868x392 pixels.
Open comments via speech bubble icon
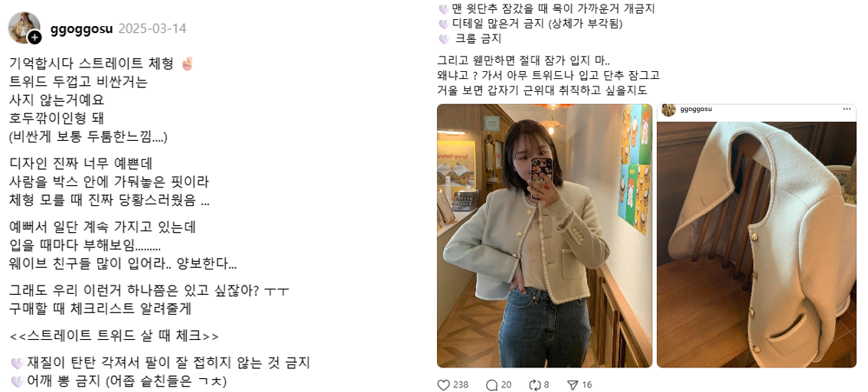491,385
